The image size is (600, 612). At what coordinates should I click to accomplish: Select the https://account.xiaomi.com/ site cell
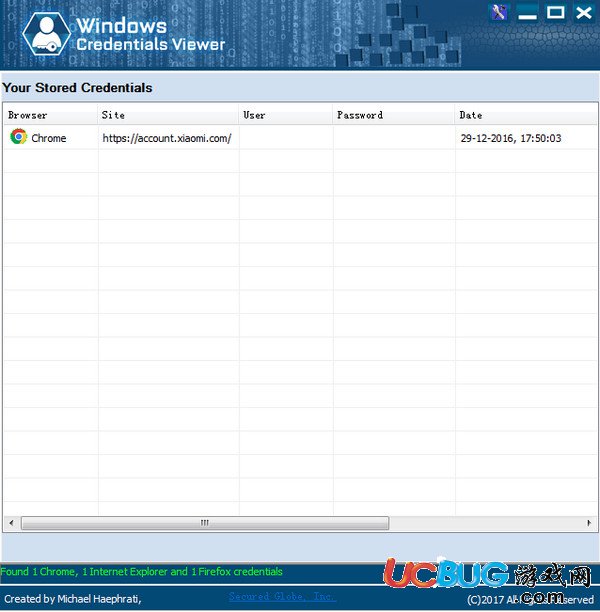tap(167, 138)
